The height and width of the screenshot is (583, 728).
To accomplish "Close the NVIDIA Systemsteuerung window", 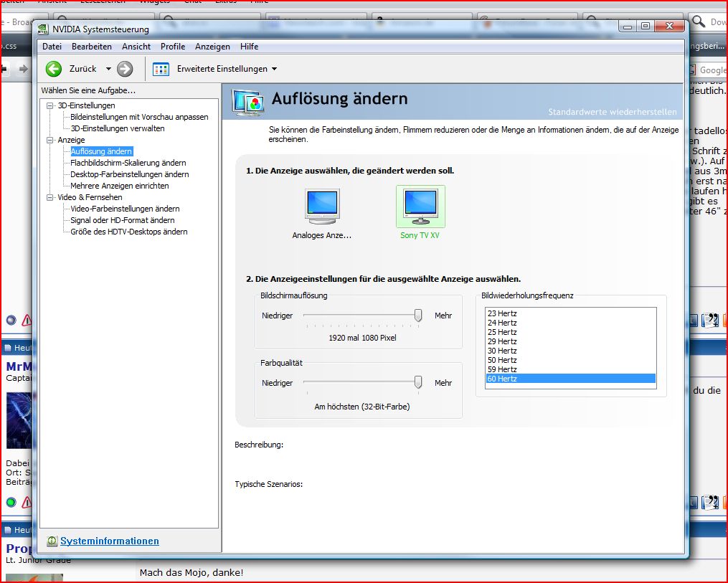I will pos(669,27).
